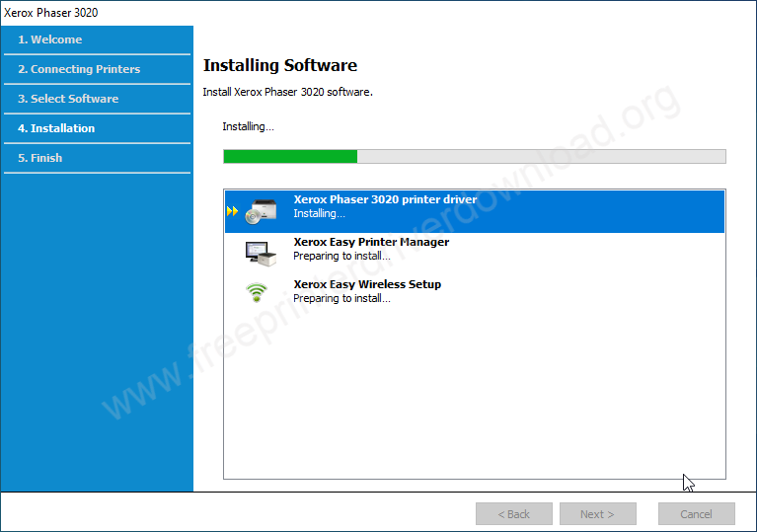This screenshot has width=757, height=532.
Task: Select the Xerox Easy Printer Manager title
Action: coord(371,242)
